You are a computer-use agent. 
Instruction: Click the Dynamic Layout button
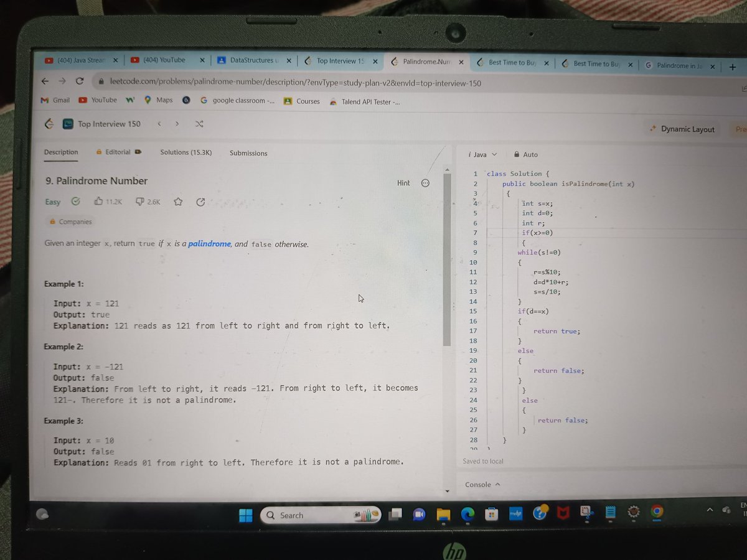tap(682, 129)
